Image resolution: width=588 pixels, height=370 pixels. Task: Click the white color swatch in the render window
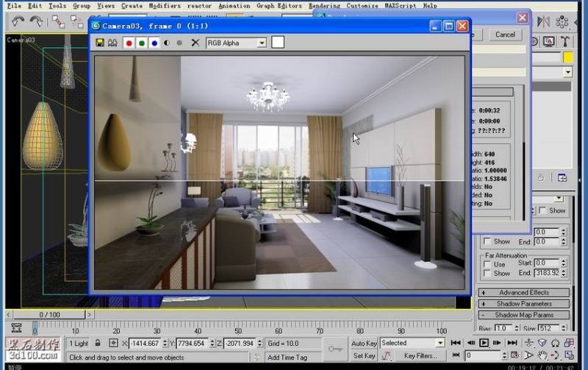click(278, 42)
